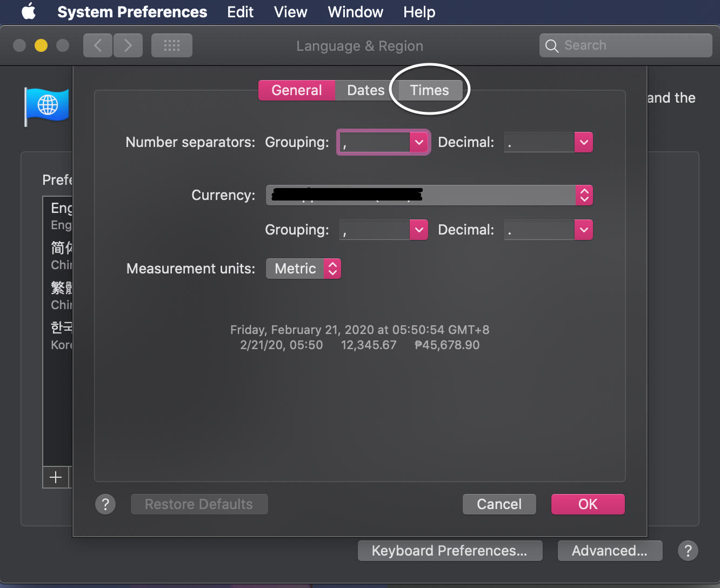Show all preferences grid icon
720x588 pixels.
tap(172, 45)
